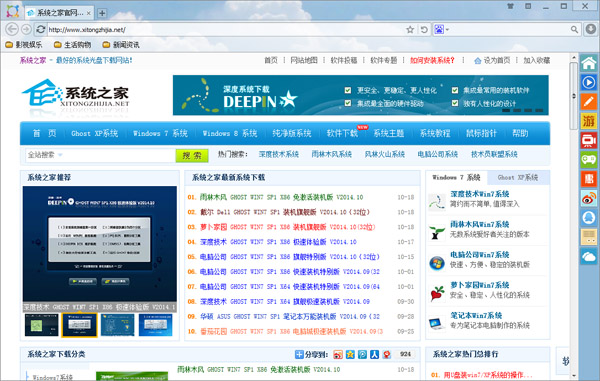Screen dimensions: 600x381
Task: Open the 新闻资讯 bookmarks folder
Action: pos(121,45)
